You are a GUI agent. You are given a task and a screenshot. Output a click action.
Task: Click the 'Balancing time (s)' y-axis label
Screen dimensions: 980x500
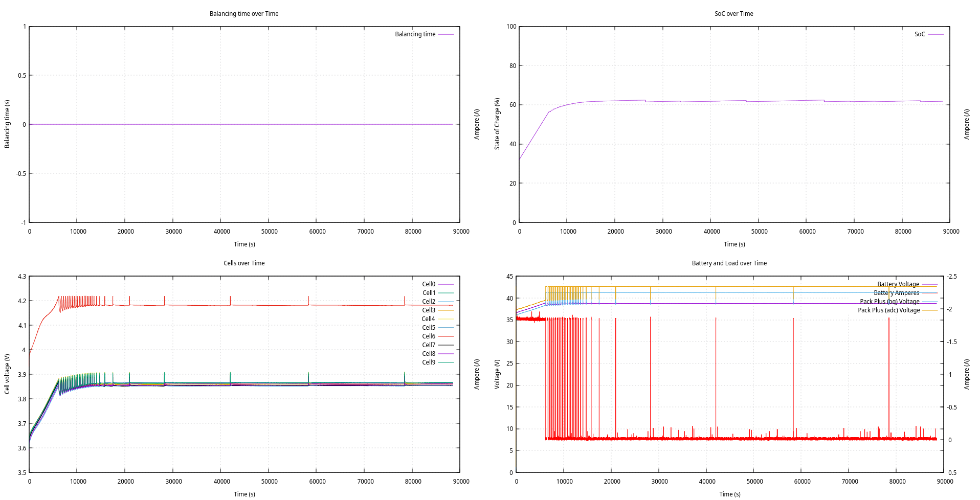point(7,124)
